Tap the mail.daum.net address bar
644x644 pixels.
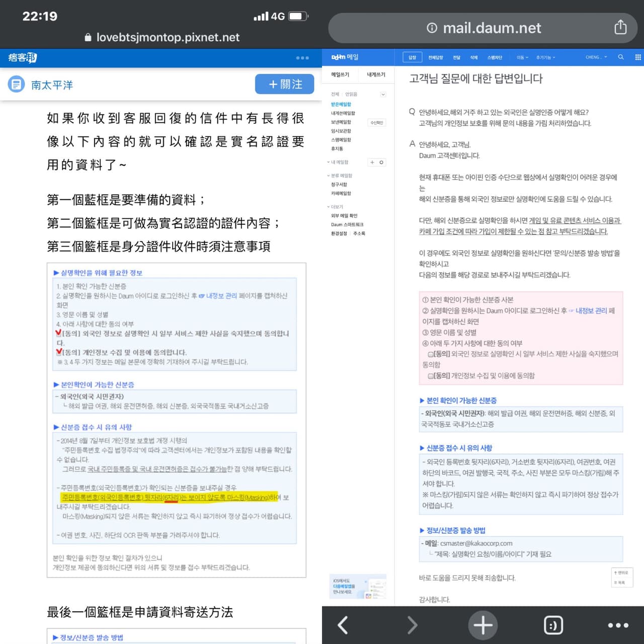click(482, 28)
